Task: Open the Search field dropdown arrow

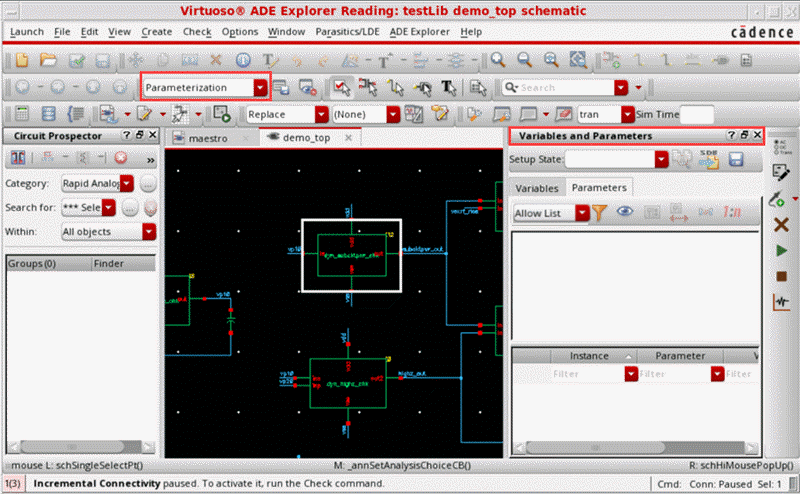Action: tap(621, 88)
